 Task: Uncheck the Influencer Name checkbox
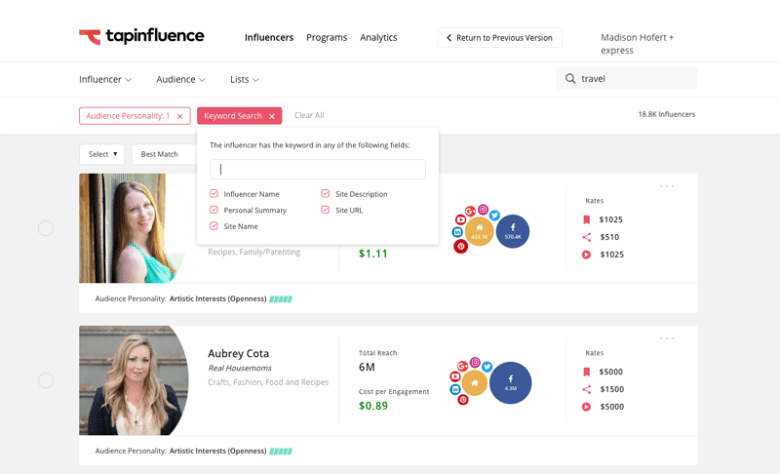[214, 193]
